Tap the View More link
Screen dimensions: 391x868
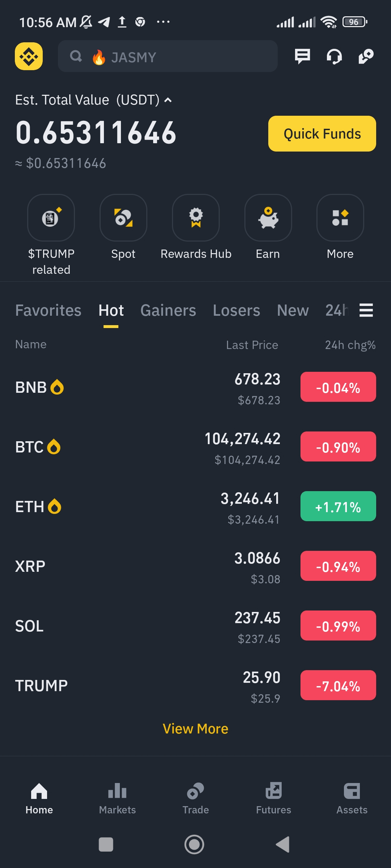click(195, 729)
